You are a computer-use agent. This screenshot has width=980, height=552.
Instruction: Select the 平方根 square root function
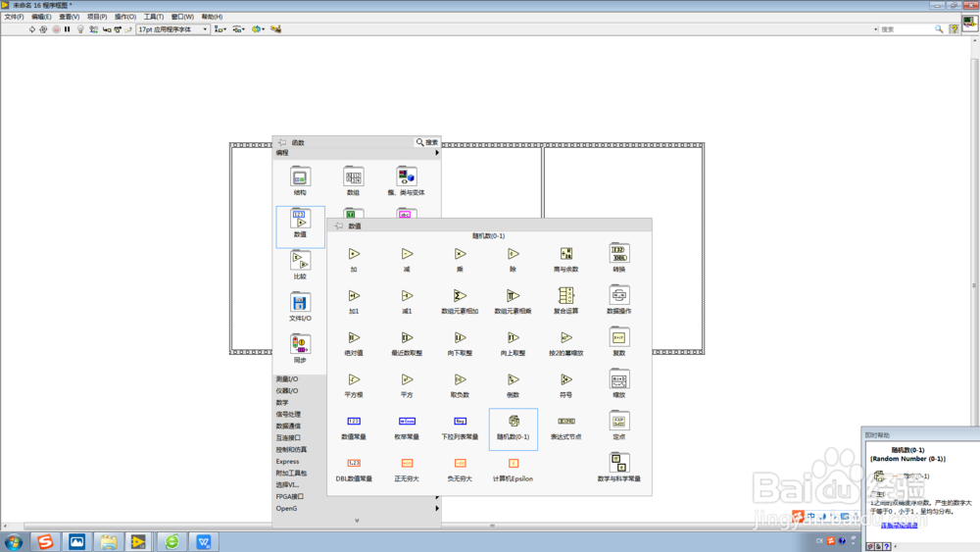click(x=354, y=379)
